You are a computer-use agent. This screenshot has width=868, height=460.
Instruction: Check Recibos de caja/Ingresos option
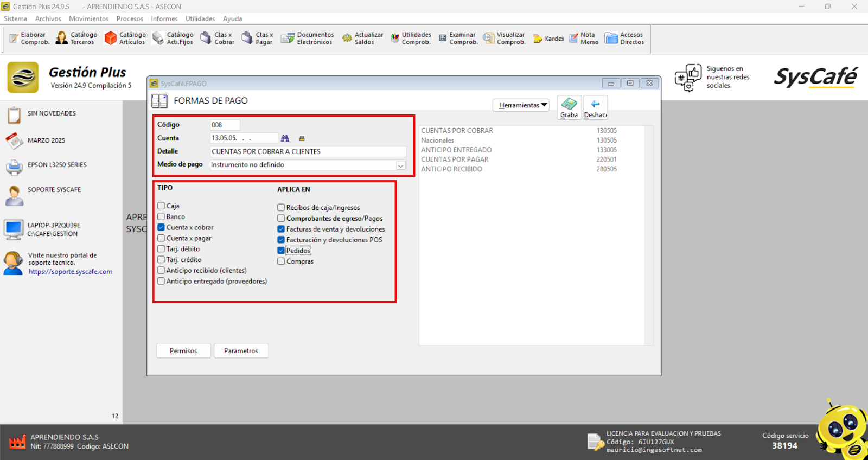pos(281,208)
